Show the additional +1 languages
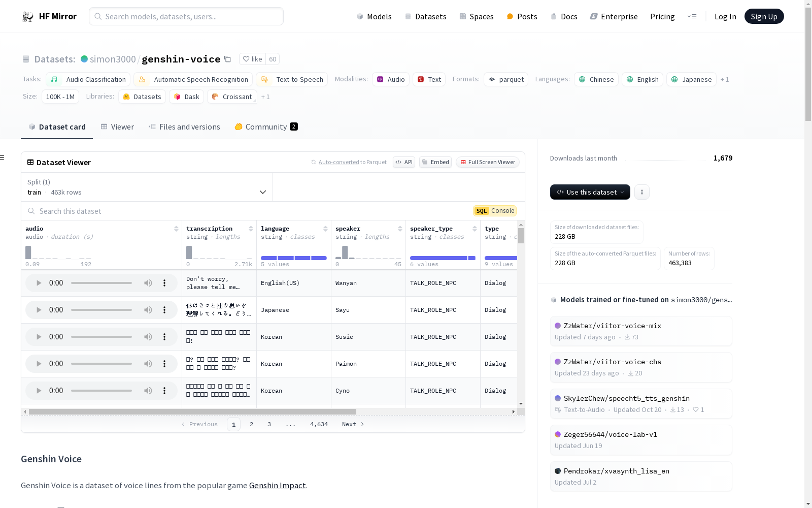Viewport: 812px width, 508px height. coord(725,80)
